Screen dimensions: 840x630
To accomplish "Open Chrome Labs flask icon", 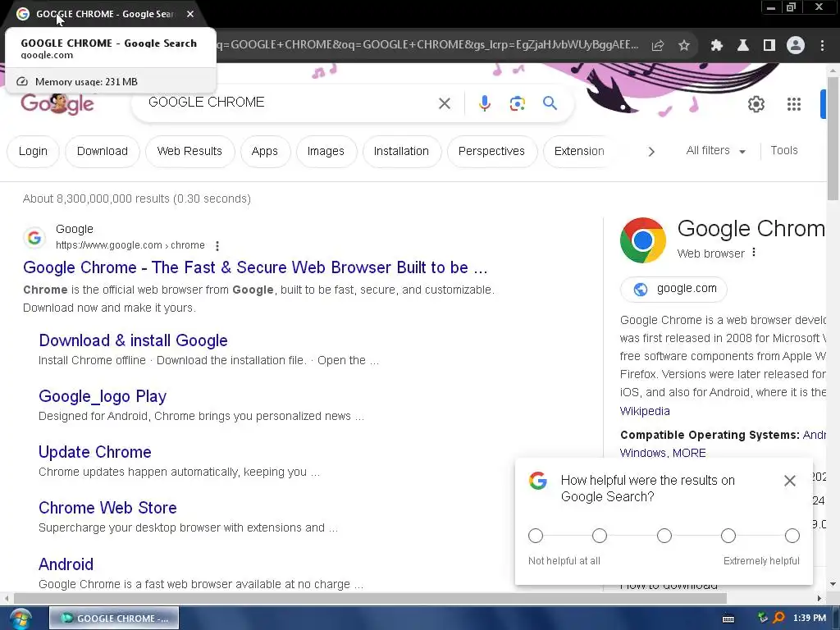I will (x=742, y=46).
